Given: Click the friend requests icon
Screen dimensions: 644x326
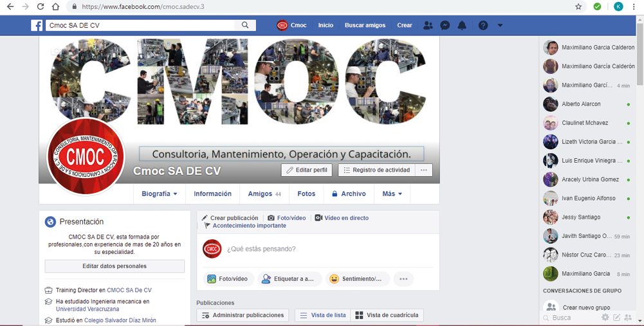Looking at the screenshot, I should [x=428, y=26].
